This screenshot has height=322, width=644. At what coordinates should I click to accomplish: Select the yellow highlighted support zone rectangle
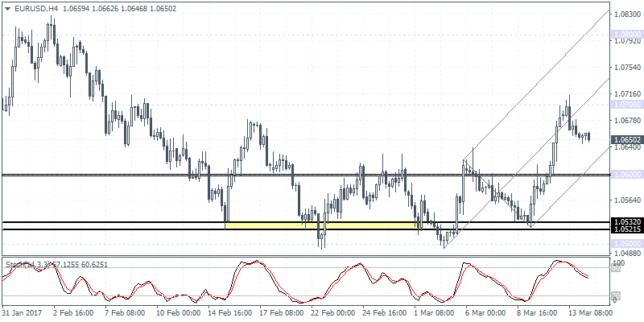click(x=322, y=226)
